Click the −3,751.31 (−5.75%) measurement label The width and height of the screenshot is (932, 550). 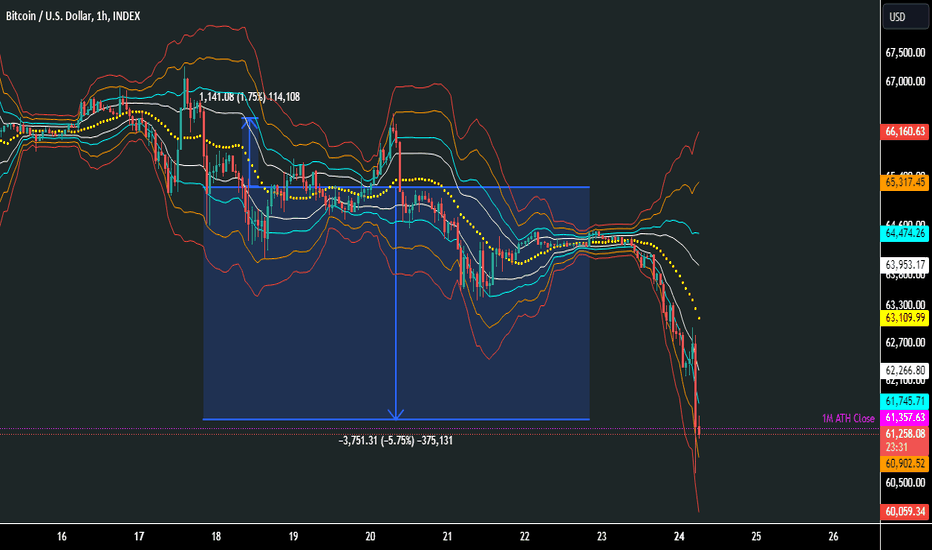(x=395, y=441)
